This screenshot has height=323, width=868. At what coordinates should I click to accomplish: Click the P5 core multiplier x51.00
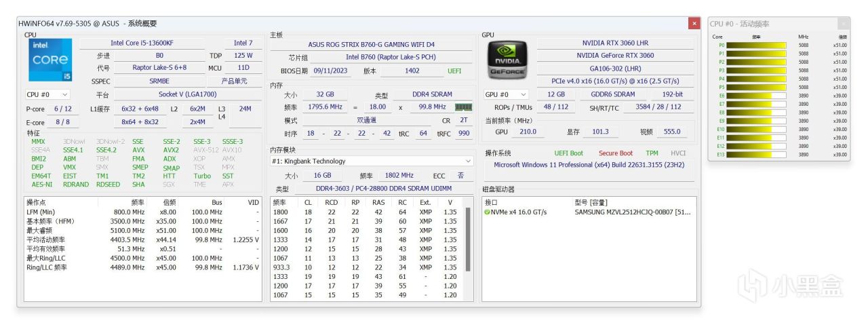click(x=840, y=88)
